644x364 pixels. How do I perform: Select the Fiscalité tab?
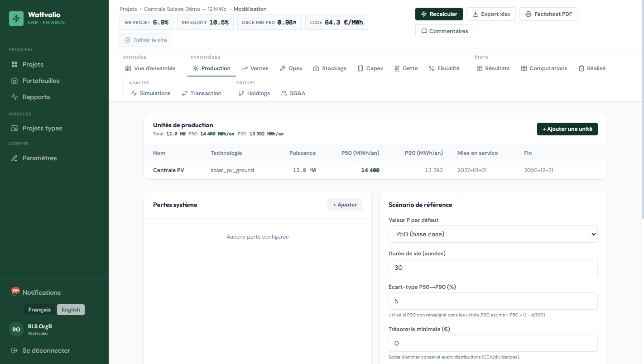[444, 68]
